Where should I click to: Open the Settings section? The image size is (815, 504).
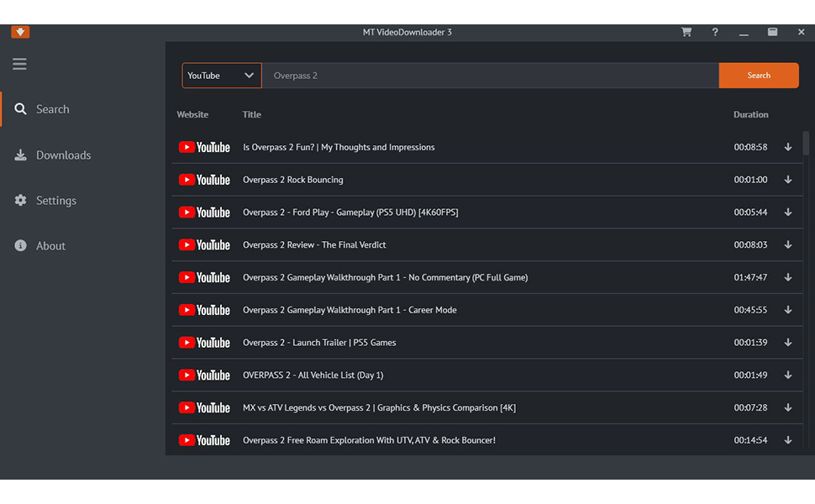pyautogui.click(x=56, y=200)
